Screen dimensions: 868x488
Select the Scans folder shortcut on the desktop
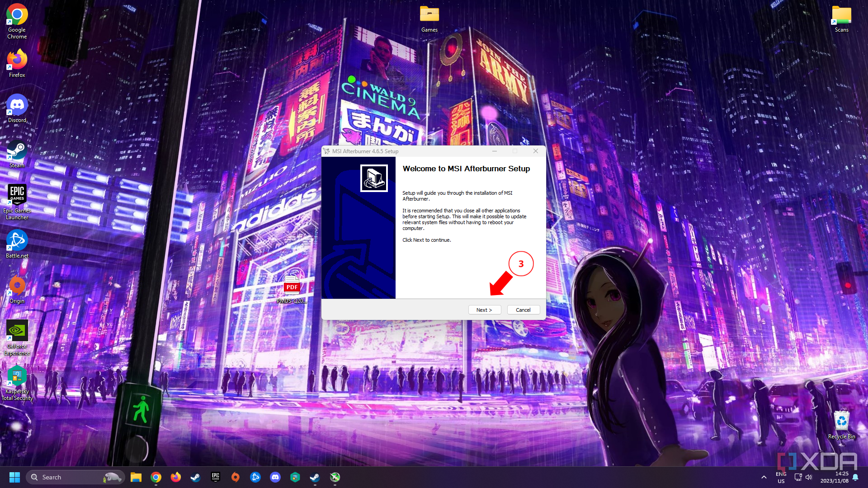(x=841, y=19)
